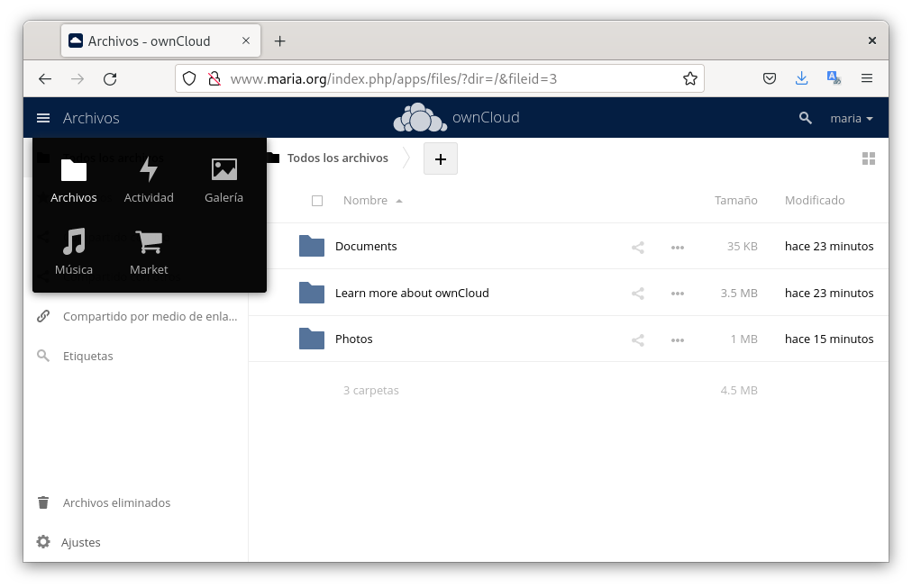
Task: Bookmark this page with the star icon
Action: coord(690,78)
